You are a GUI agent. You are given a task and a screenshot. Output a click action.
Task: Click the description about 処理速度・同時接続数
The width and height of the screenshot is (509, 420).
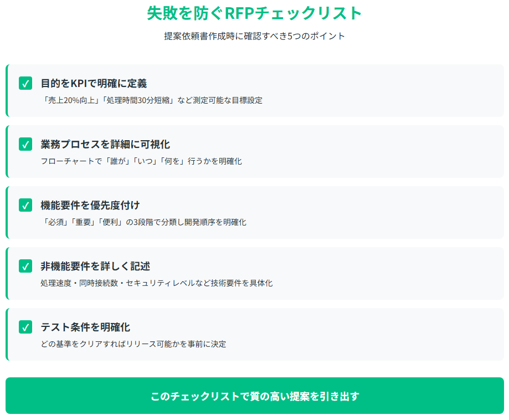[x=157, y=283]
